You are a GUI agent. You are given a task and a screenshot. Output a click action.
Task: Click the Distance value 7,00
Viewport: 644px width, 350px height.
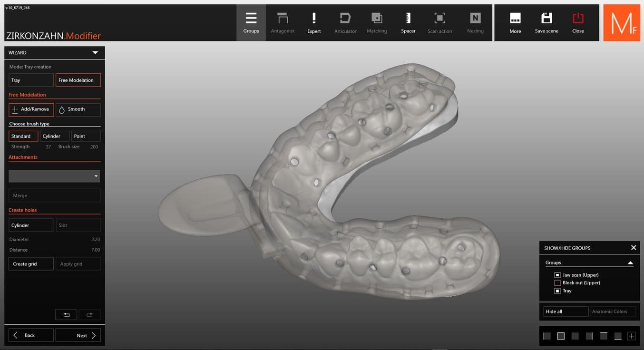tap(96, 250)
